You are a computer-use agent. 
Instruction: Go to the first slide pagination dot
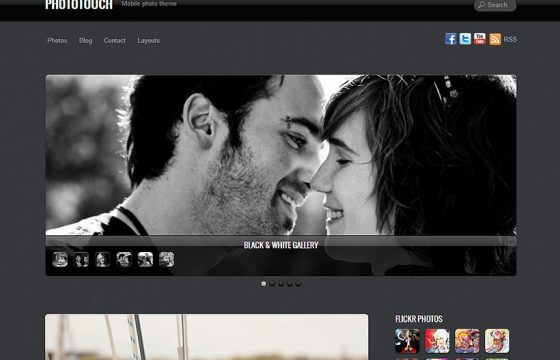264,284
